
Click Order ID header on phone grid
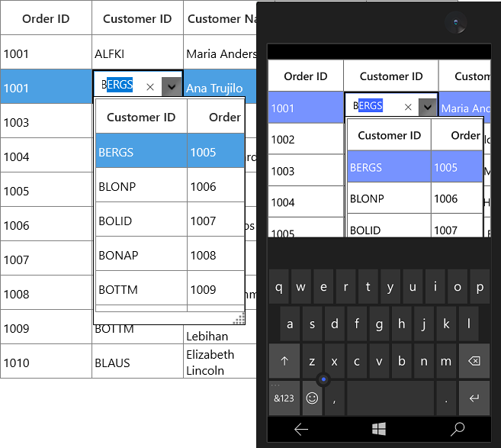pyautogui.click(x=306, y=76)
